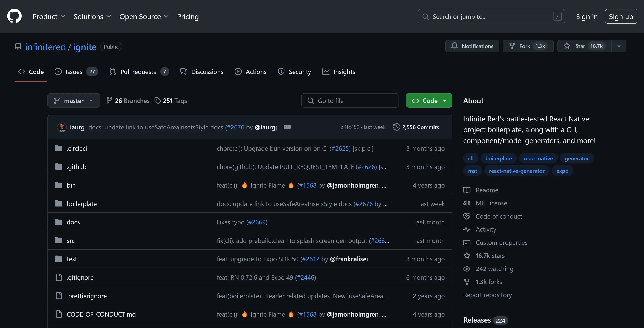Click the docs folder icon

tap(59, 222)
